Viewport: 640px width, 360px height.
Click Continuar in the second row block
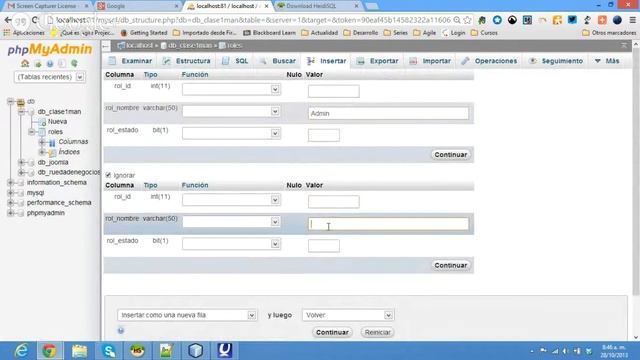[x=451, y=265]
